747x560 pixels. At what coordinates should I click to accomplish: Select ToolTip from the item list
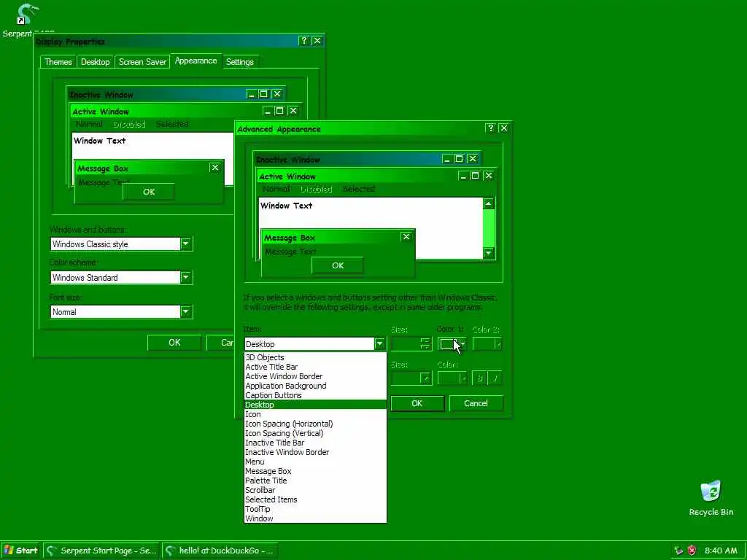[x=315, y=509]
